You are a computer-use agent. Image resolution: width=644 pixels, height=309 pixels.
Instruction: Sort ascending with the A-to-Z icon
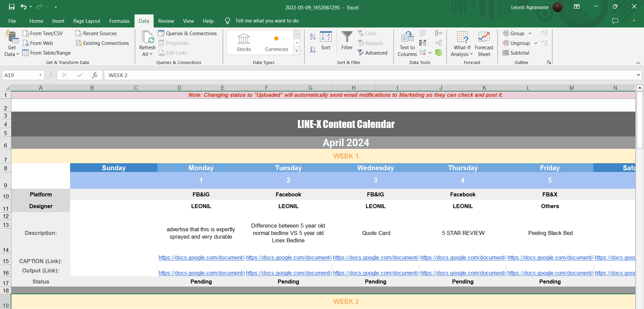313,37
